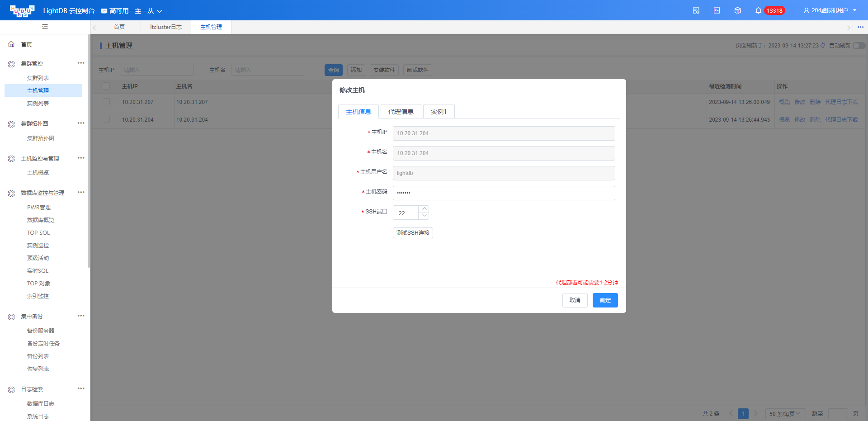Click 确定 to confirm host changes
The image size is (868, 421).
605,300
